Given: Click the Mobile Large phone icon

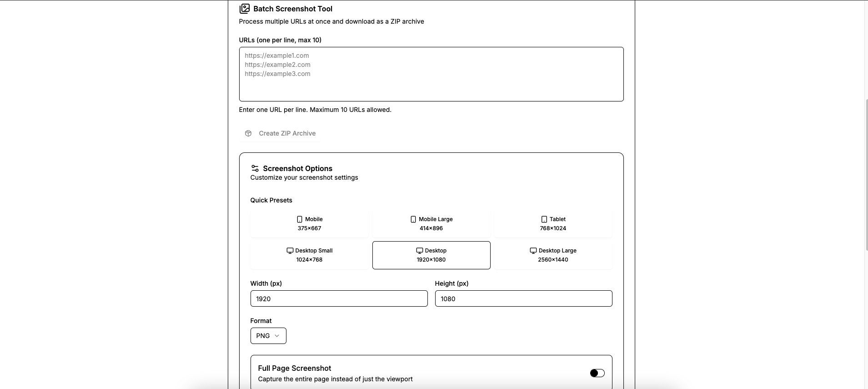Looking at the screenshot, I should click(x=413, y=219).
